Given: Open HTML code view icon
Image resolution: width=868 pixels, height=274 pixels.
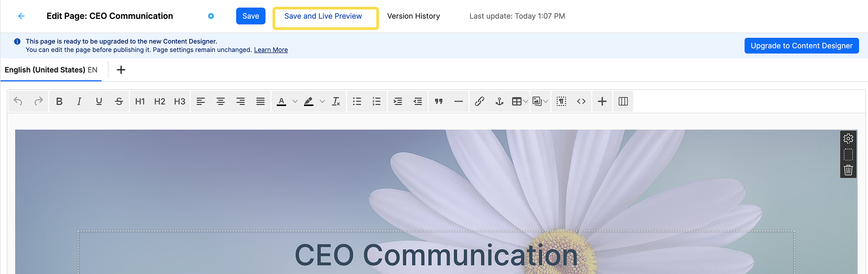Looking at the screenshot, I should [581, 101].
